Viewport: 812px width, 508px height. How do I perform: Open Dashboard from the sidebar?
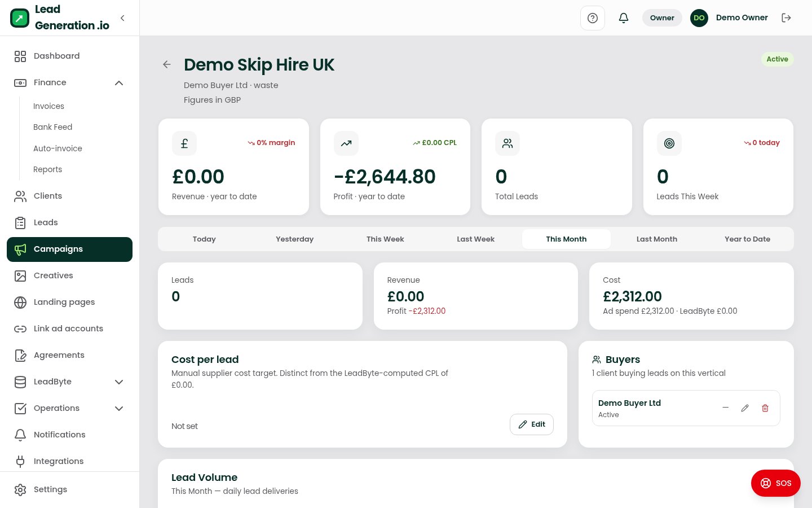70,56
